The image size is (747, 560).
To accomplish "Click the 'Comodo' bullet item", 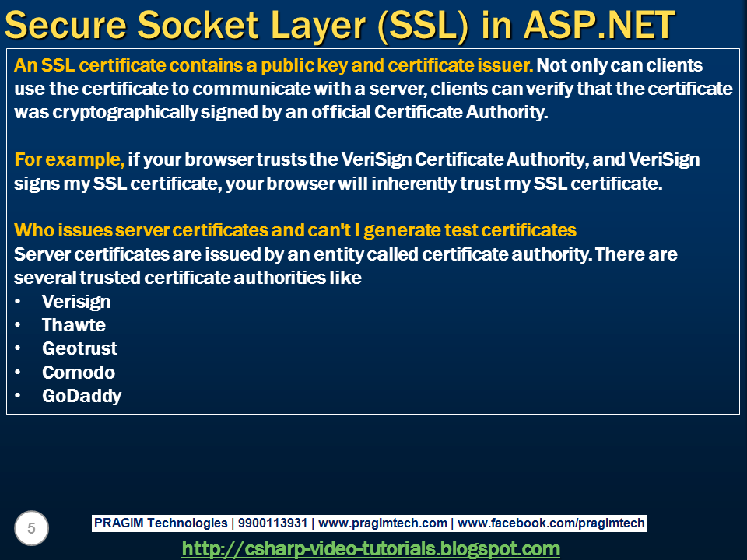I will [79, 373].
